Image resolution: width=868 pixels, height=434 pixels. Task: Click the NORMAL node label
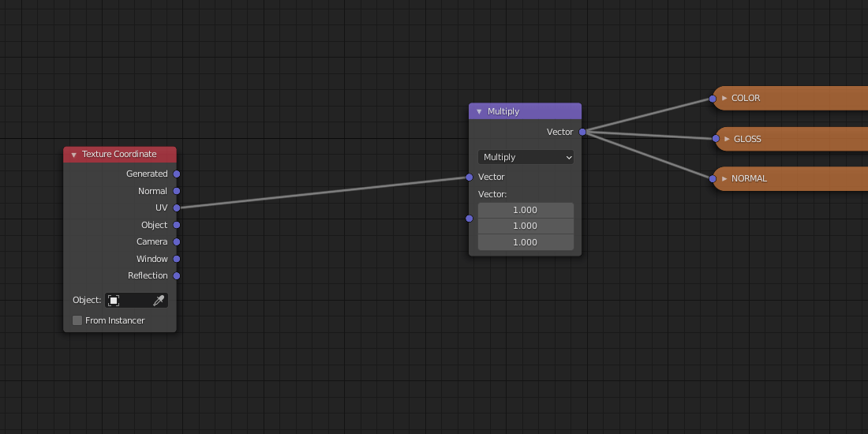click(749, 179)
